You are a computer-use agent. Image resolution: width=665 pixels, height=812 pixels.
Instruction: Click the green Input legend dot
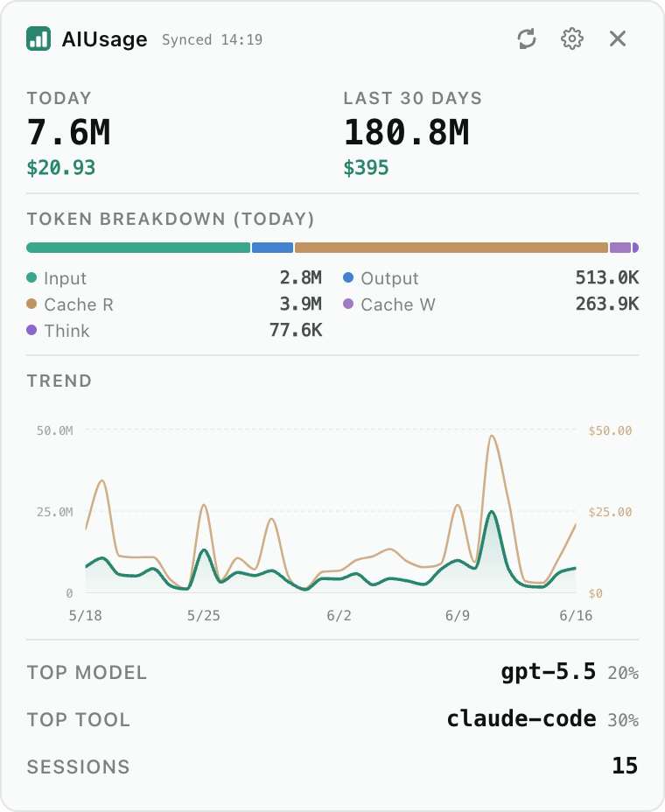(31, 277)
